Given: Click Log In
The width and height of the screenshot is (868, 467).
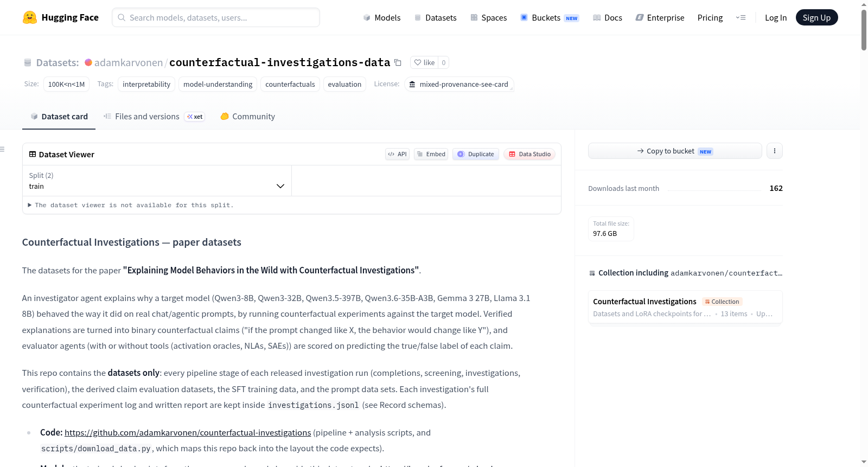Looking at the screenshot, I should point(776,17).
